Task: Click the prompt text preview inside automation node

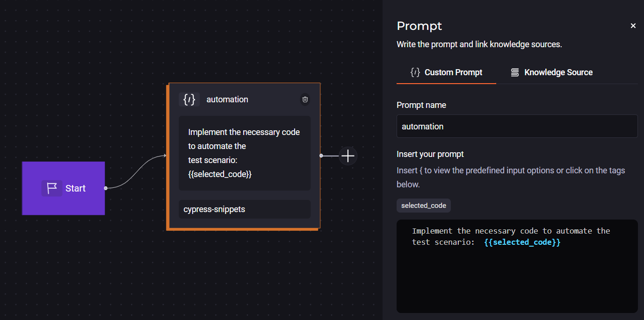Action: [245, 153]
